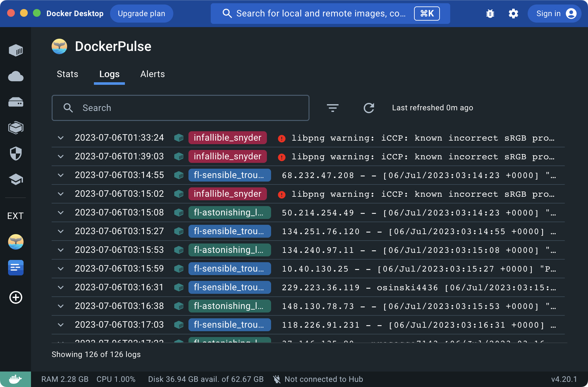Open the Learning Center graduation cap icon
The height and width of the screenshot is (387, 588).
coord(15,179)
